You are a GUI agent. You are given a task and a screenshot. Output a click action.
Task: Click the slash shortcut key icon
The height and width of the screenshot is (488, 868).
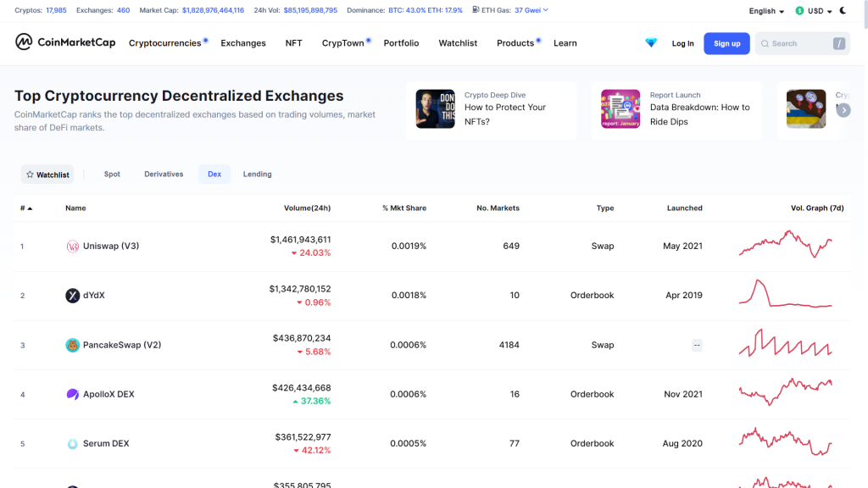(839, 44)
